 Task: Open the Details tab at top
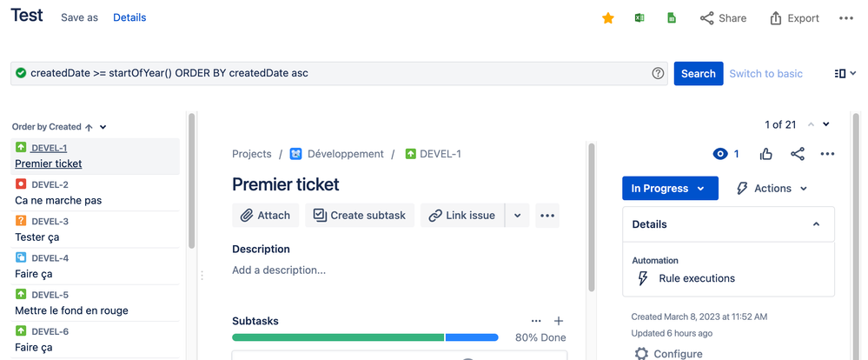(x=129, y=17)
